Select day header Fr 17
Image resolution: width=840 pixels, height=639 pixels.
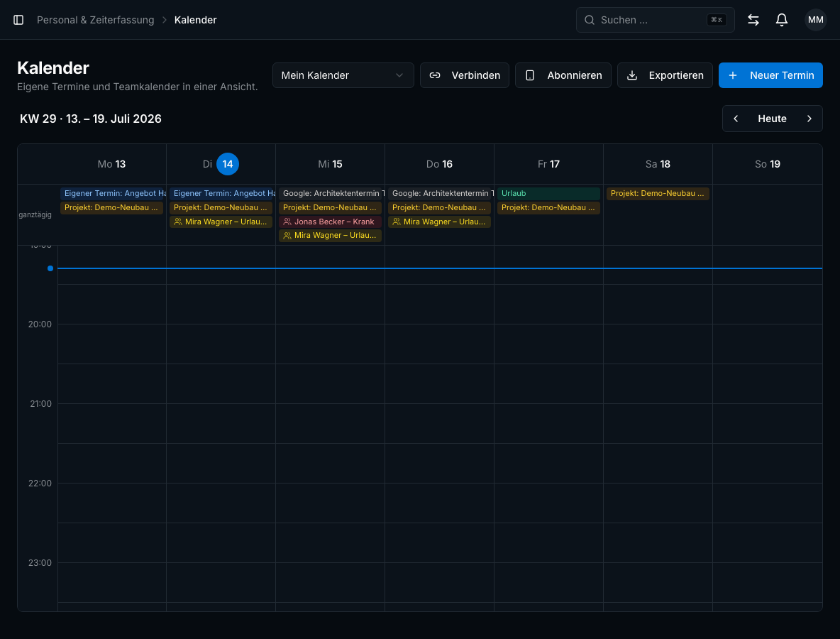tap(548, 164)
